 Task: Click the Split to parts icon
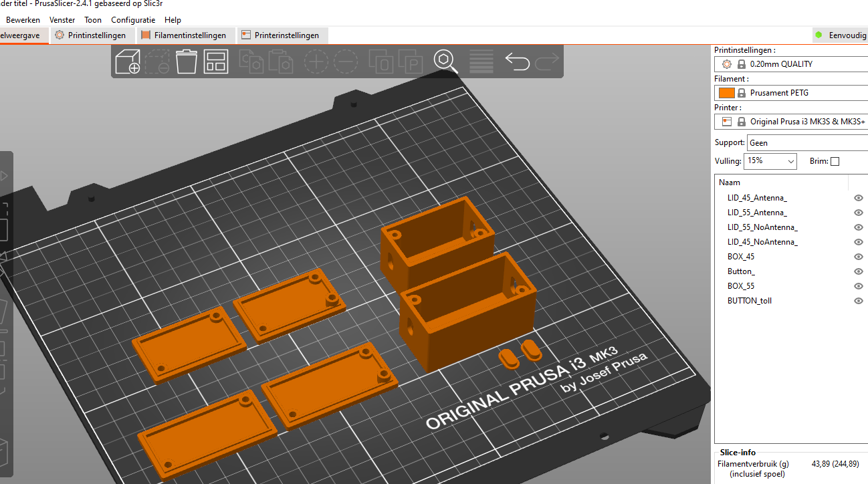click(x=411, y=62)
